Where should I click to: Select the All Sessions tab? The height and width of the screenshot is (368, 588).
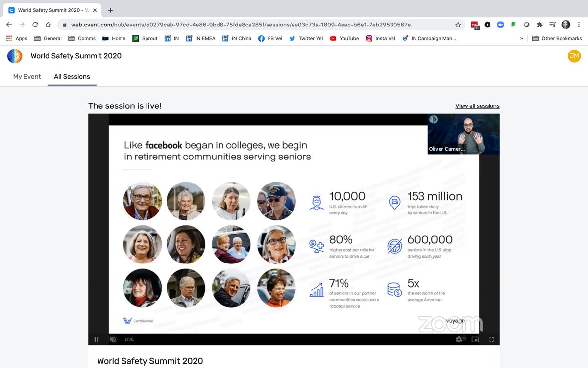pyautogui.click(x=72, y=77)
